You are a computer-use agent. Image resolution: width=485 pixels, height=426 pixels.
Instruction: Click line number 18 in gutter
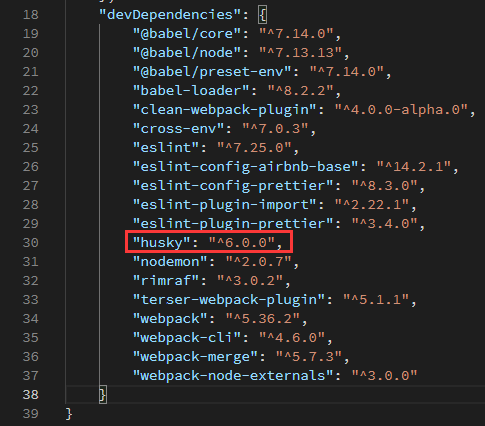click(x=31, y=15)
